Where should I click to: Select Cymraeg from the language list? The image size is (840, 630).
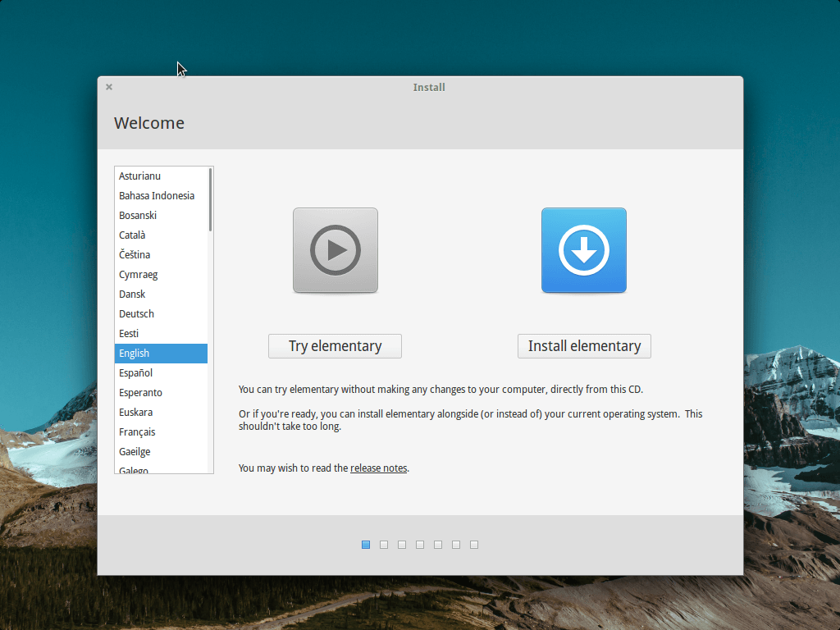(161, 274)
